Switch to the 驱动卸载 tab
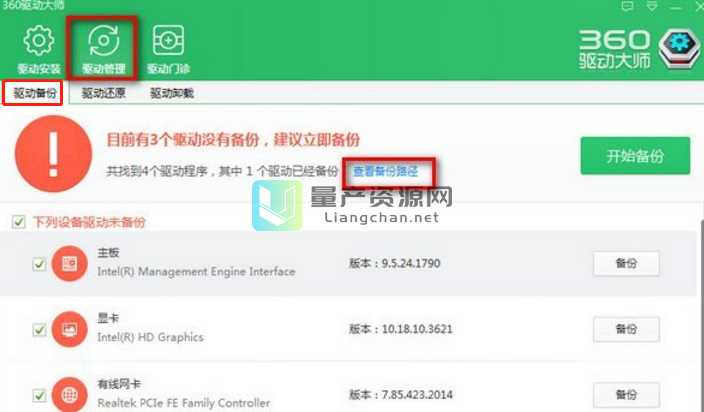 tap(172, 93)
